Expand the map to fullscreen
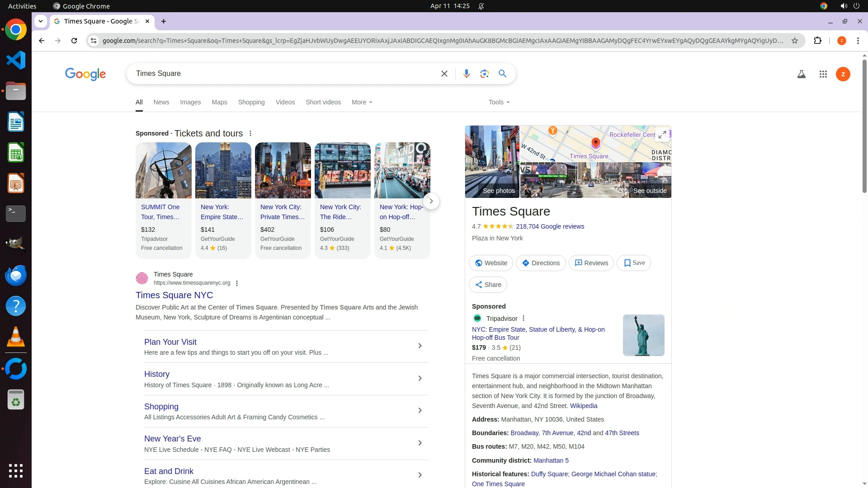The height and width of the screenshot is (488, 868). [x=662, y=135]
